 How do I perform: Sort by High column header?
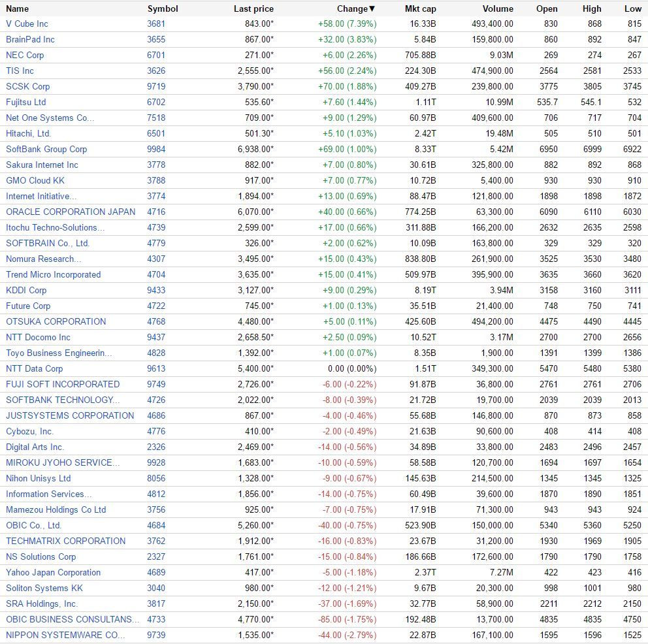pyautogui.click(x=592, y=8)
